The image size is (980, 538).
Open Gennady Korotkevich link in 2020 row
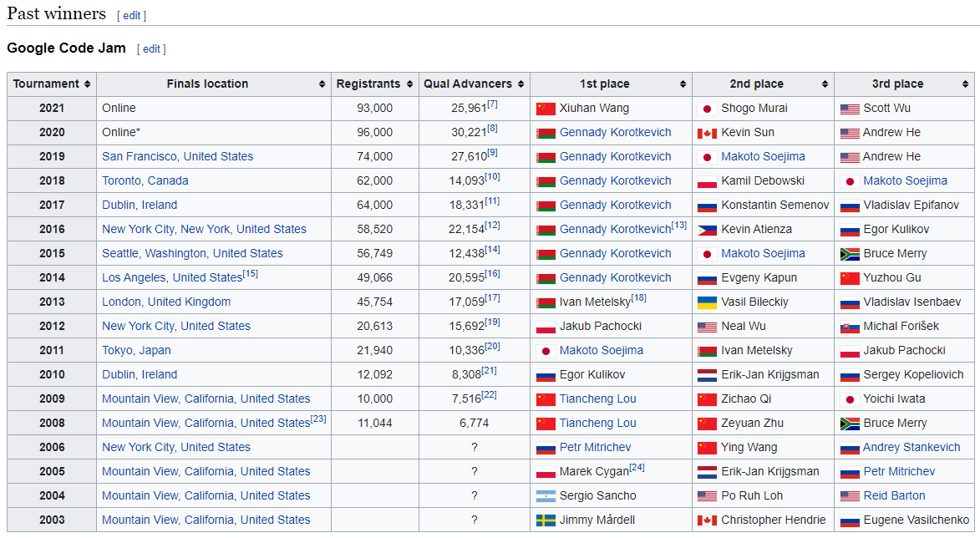[615, 132]
